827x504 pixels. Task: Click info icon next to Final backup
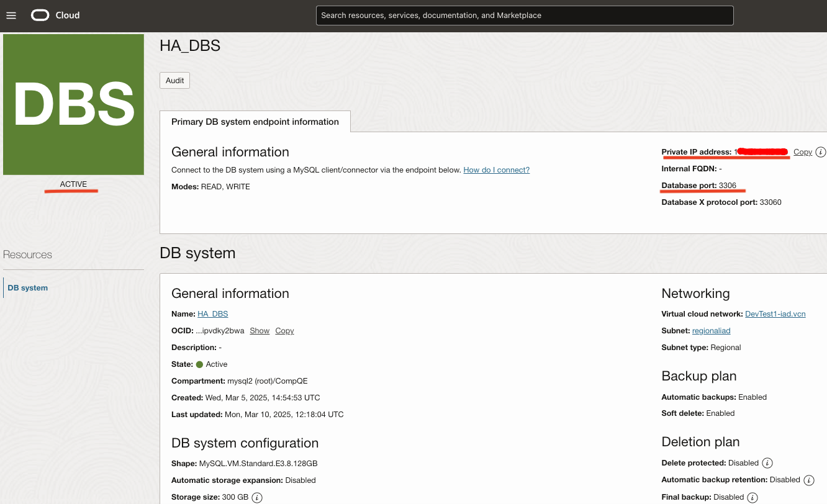(x=752, y=497)
